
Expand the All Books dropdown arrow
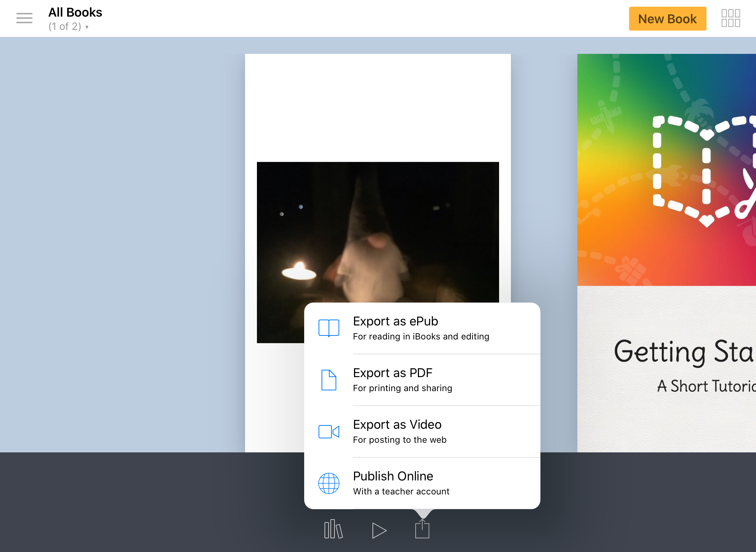pos(87,27)
